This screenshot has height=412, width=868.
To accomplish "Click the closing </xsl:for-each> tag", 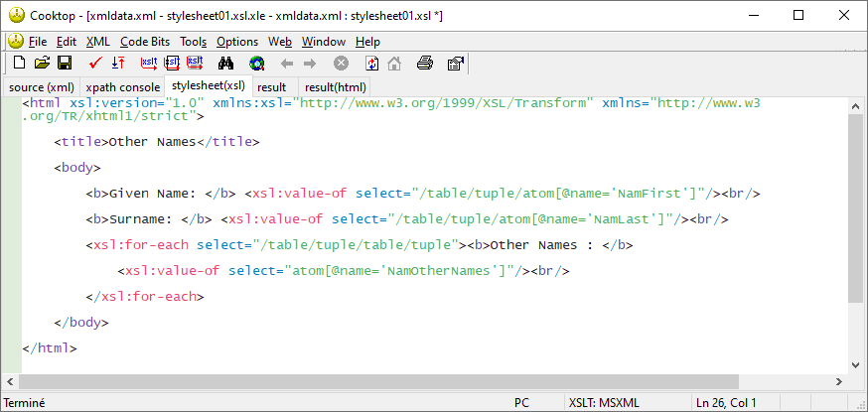I will [x=145, y=297].
